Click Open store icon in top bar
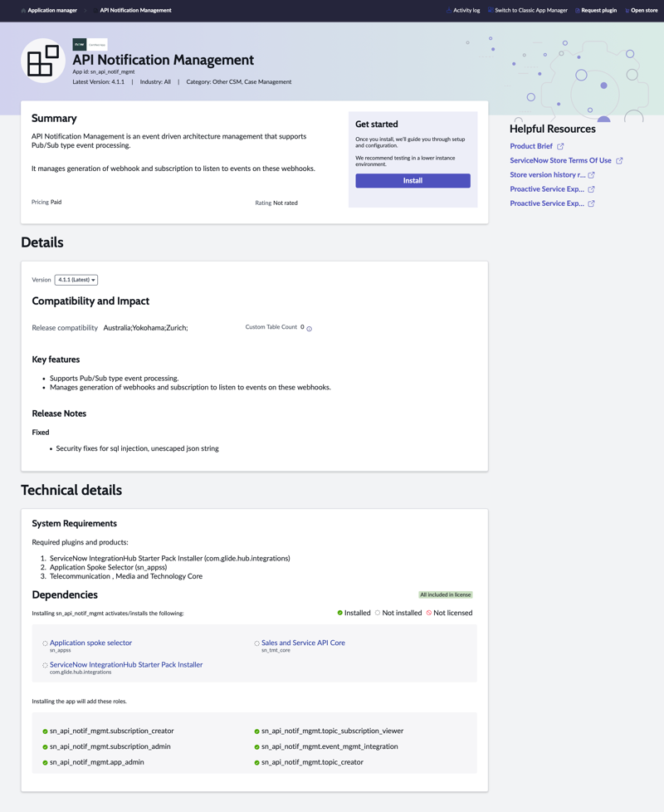 click(x=627, y=11)
